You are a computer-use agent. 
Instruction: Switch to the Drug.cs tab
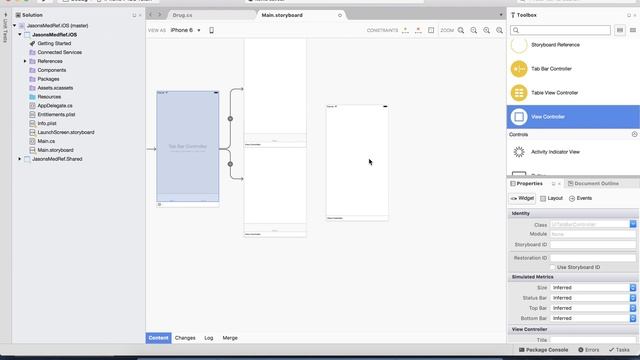tap(182, 15)
